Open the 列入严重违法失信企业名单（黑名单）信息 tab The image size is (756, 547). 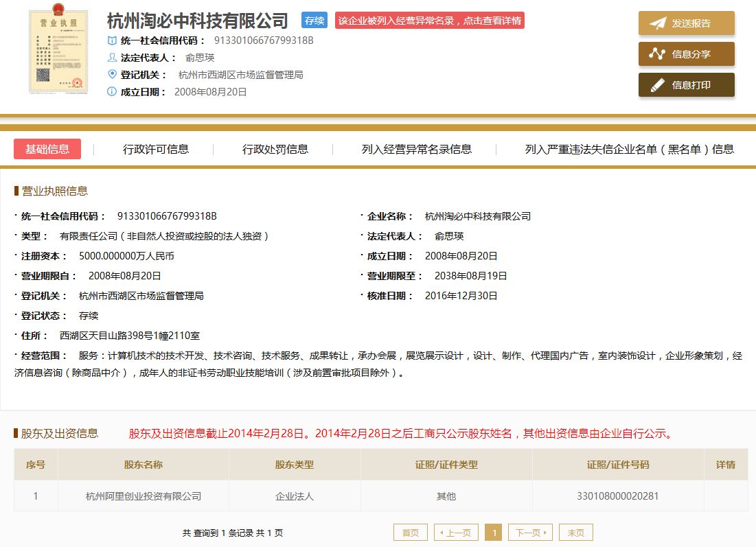(x=629, y=150)
